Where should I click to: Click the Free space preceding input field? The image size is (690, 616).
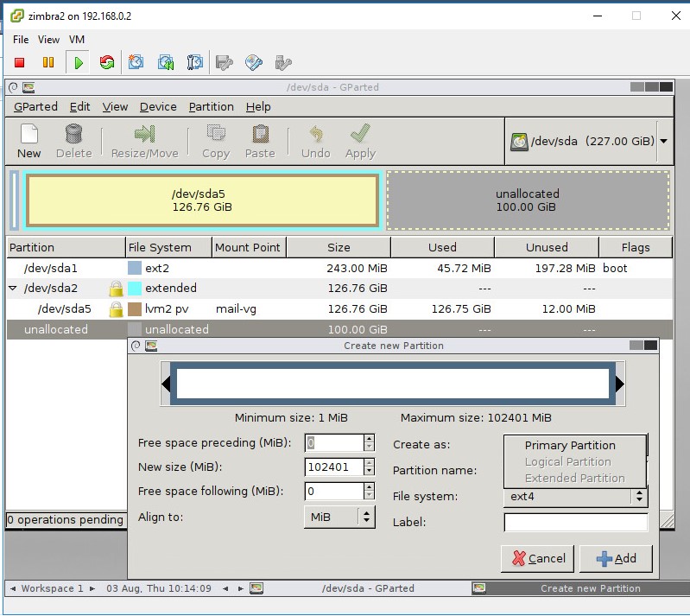pyautogui.click(x=334, y=442)
